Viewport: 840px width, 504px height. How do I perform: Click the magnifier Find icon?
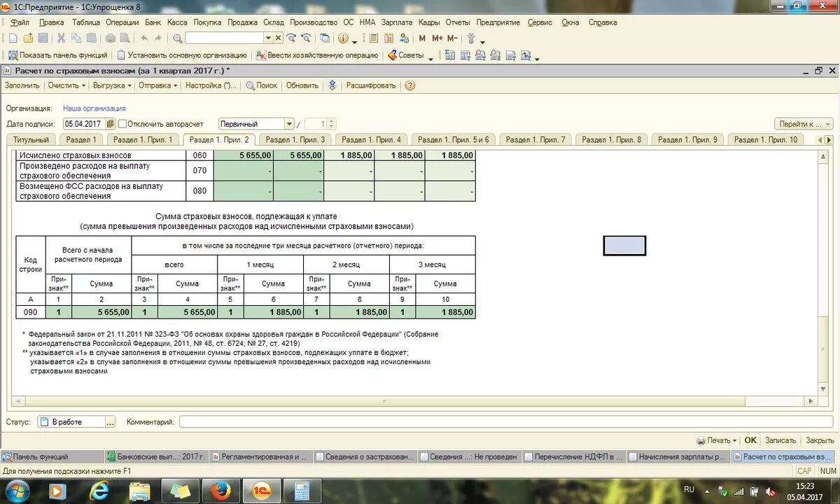click(x=178, y=38)
